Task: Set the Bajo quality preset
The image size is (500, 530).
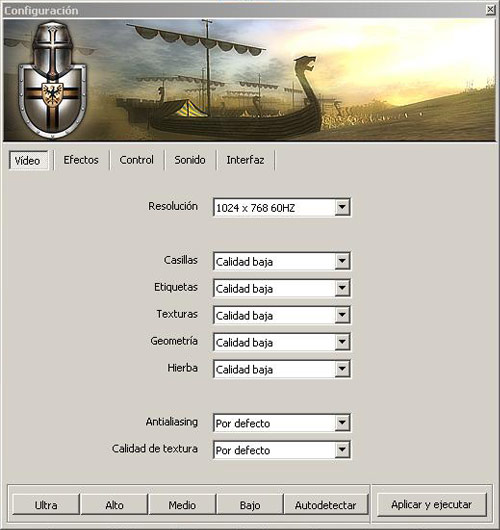Action: [250, 505]
